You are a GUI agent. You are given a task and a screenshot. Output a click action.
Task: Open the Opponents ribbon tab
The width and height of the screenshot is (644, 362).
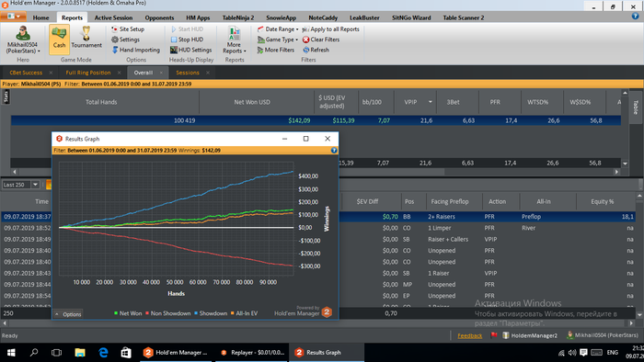tap(159, 17)
